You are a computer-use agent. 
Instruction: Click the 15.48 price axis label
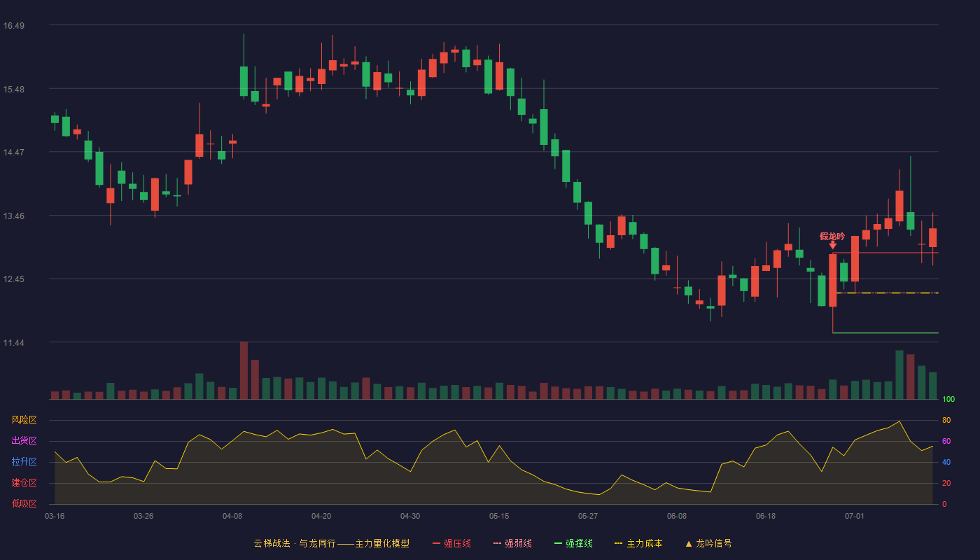pos(13,90)
